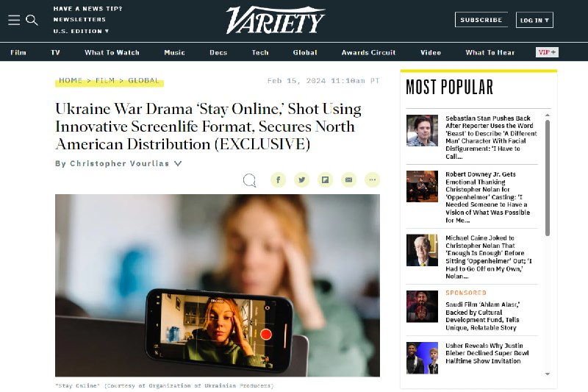Viewport: 588px width, 392px height.
Task: Open the hamburger menu icon
Action: [14, 20]
